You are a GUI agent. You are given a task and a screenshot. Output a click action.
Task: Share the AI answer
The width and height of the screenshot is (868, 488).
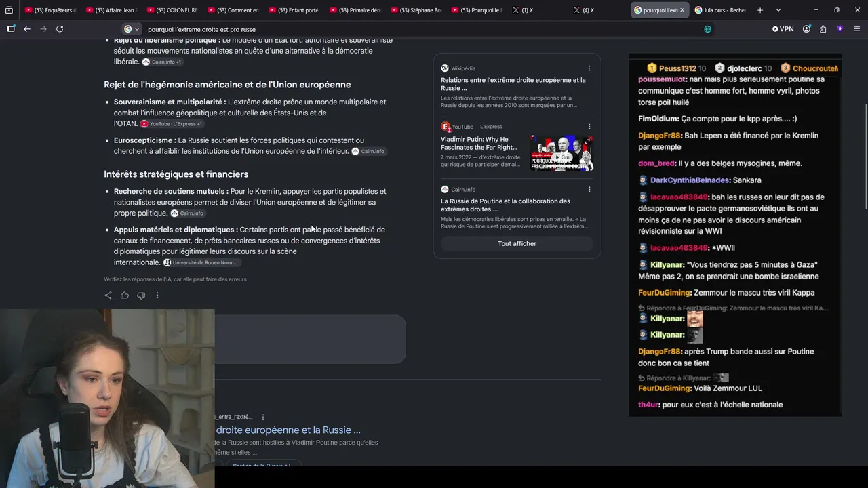point(108,296)
